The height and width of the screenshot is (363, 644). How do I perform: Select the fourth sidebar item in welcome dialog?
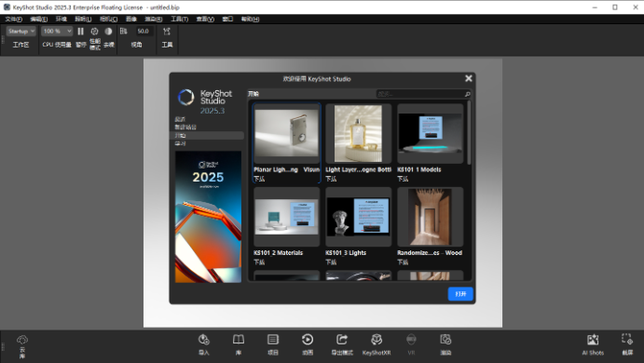coord(207,143)
